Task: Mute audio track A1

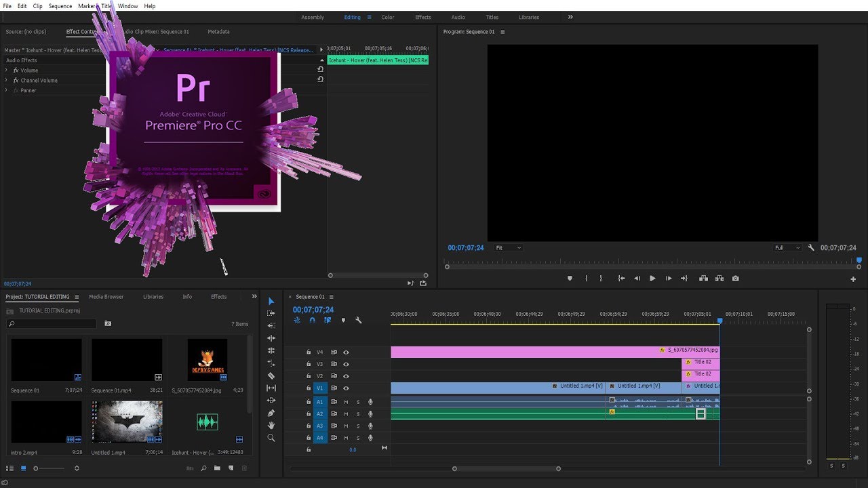Action: 346,402
